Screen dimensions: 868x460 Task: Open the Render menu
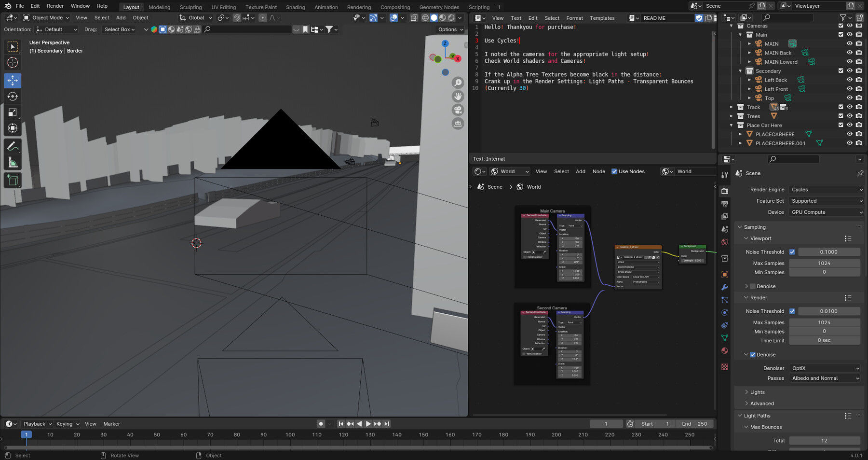coord(55,6)
